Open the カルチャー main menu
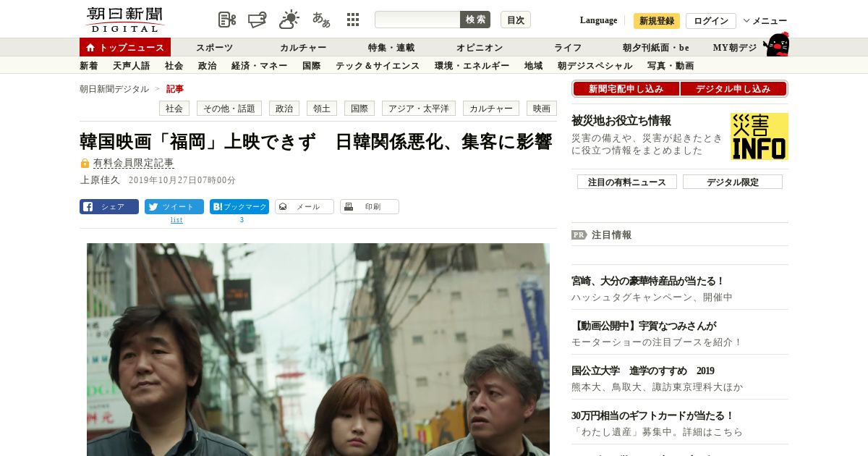The image size is (868, 456). point(303,48)
